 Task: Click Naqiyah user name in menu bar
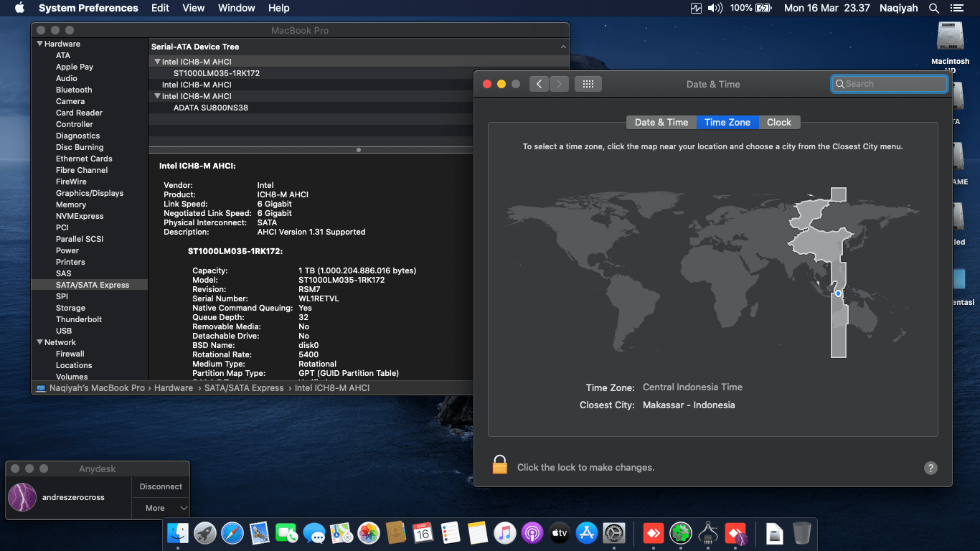[899, 8]
